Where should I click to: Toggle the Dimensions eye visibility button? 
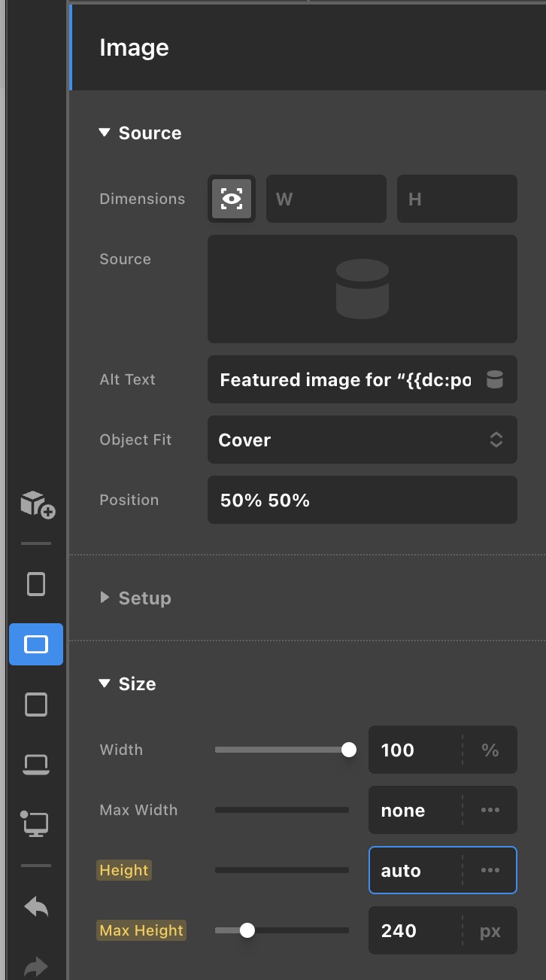231,199
